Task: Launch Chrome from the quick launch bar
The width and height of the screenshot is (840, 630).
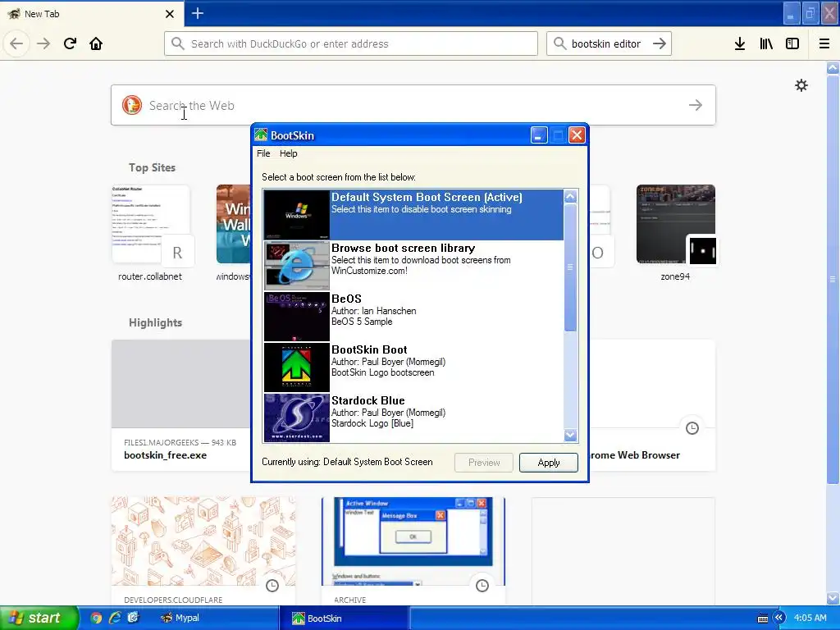Action: [x=96, y=618]
